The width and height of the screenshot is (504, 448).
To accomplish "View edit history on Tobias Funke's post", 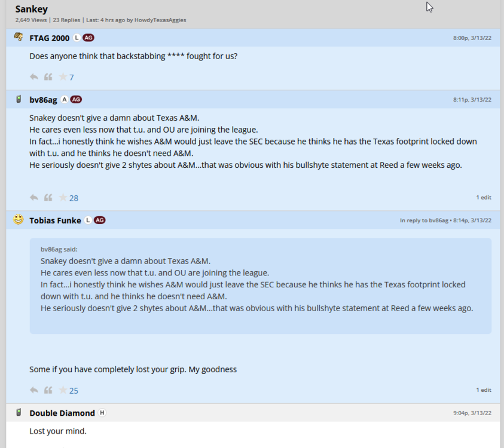I will (x=484, y=389).
